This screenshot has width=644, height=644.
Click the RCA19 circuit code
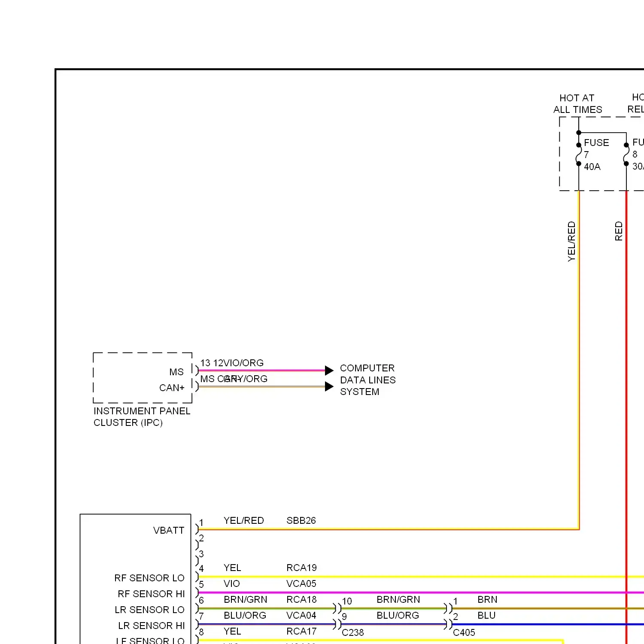pos(301,568)
